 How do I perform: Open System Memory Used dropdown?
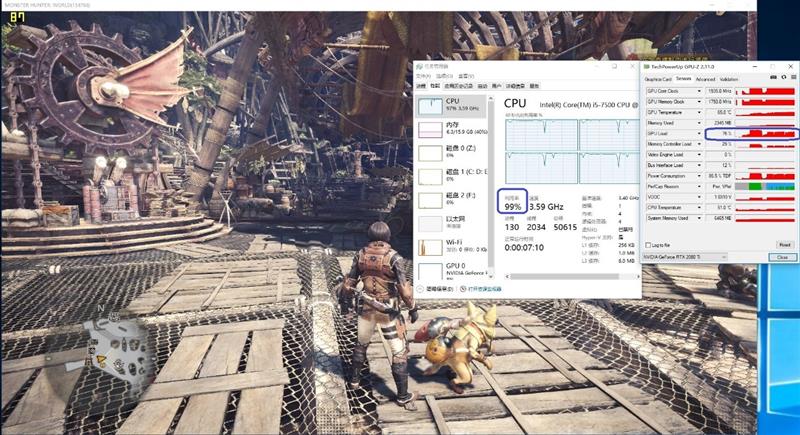pos(699,218)
